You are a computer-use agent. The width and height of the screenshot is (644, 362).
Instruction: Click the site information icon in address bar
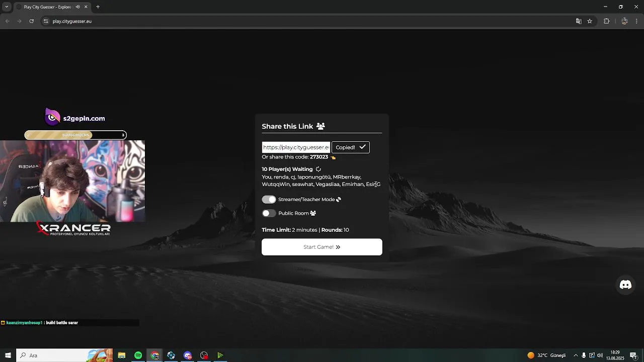click(46, 21)
